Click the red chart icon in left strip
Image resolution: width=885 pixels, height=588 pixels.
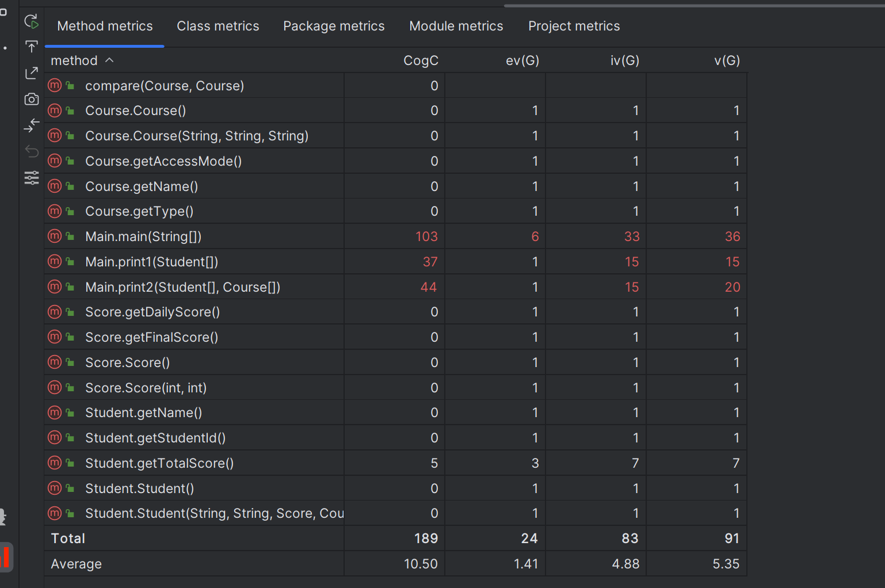(x=5, y=557)
